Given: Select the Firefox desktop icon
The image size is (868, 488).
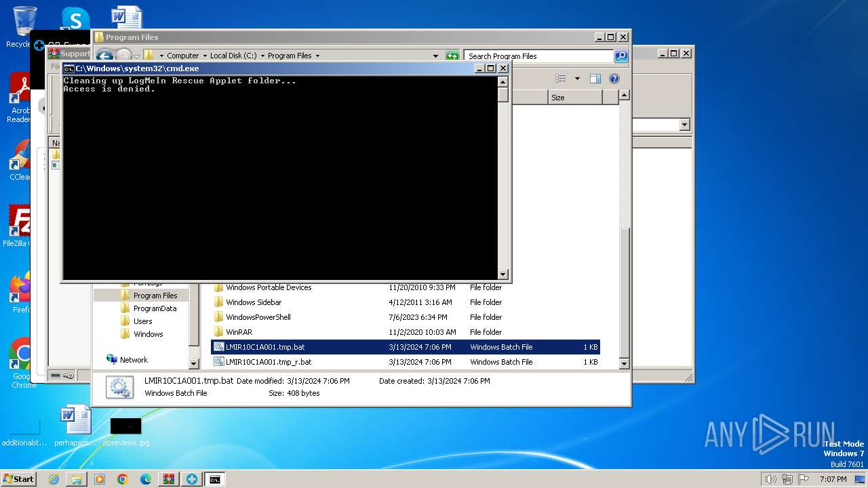Looking at the screenshot, I should pyautogui.click(x=20, y=293).
